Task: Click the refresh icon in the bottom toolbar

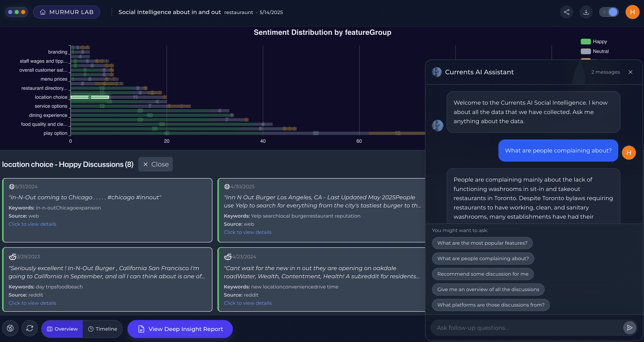Action: tap(30, 328)
